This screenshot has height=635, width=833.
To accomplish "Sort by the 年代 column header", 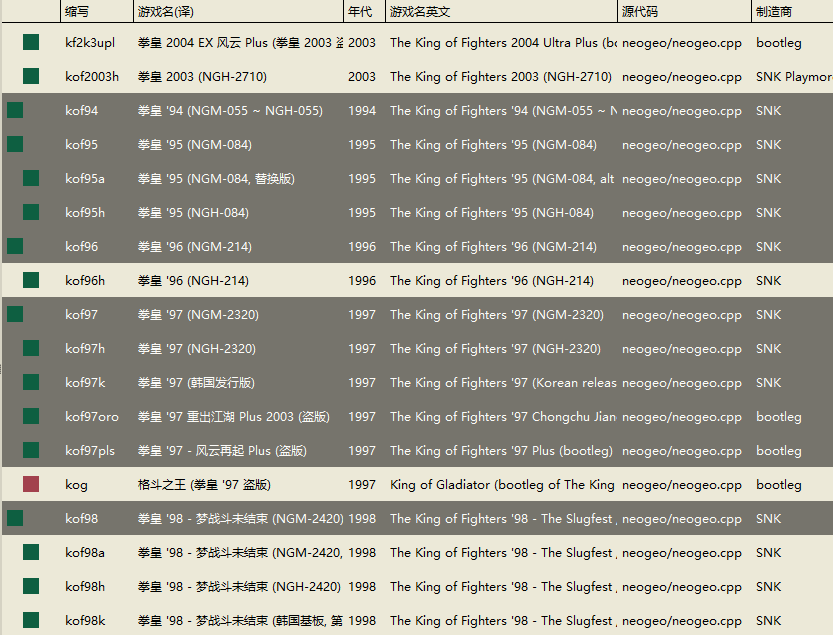I will 364,11.
